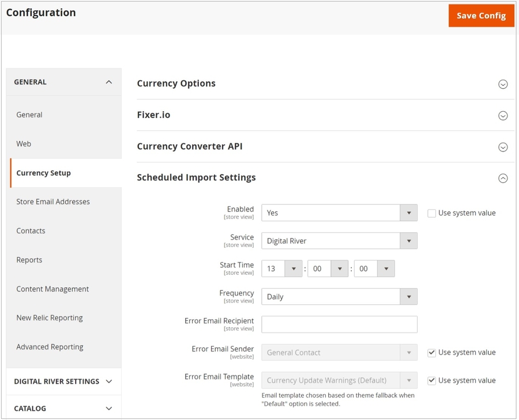This screenshot has width=519, height=420.
Task: Open the Advanced Reporting sidebar link
Action: [50, 347]
